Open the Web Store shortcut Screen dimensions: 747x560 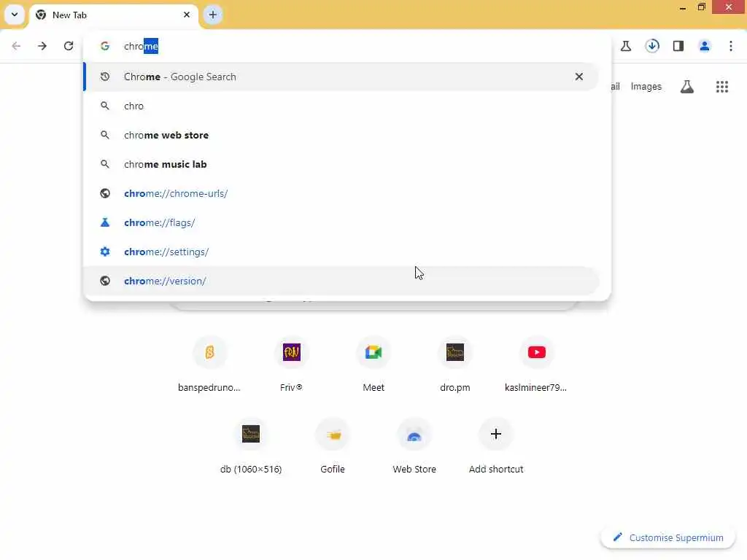(414, 446)
